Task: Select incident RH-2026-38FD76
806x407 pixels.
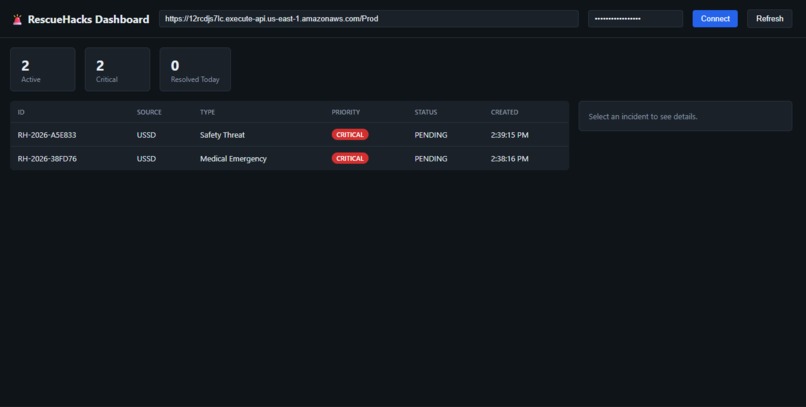Action: coord(289,158)
